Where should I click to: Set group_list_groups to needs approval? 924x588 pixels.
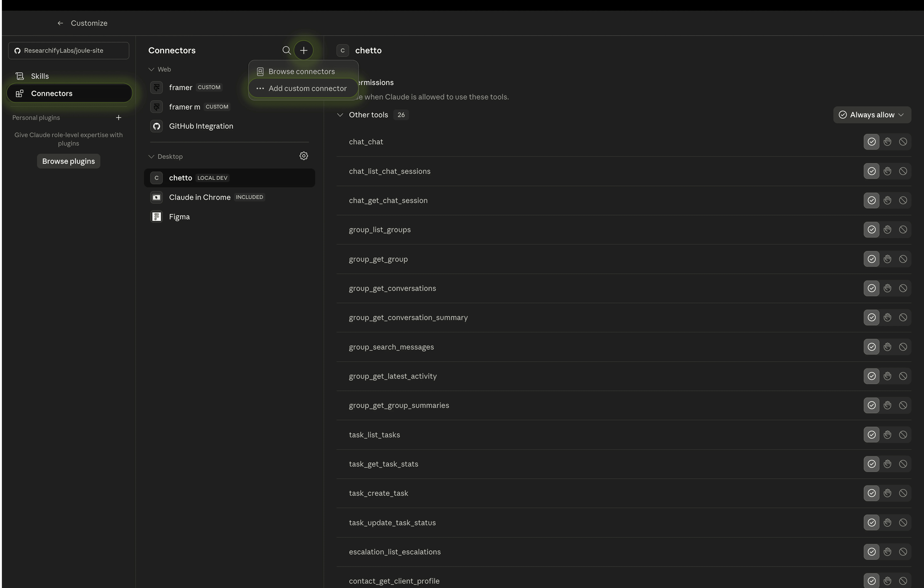click(x=887, y=230)
